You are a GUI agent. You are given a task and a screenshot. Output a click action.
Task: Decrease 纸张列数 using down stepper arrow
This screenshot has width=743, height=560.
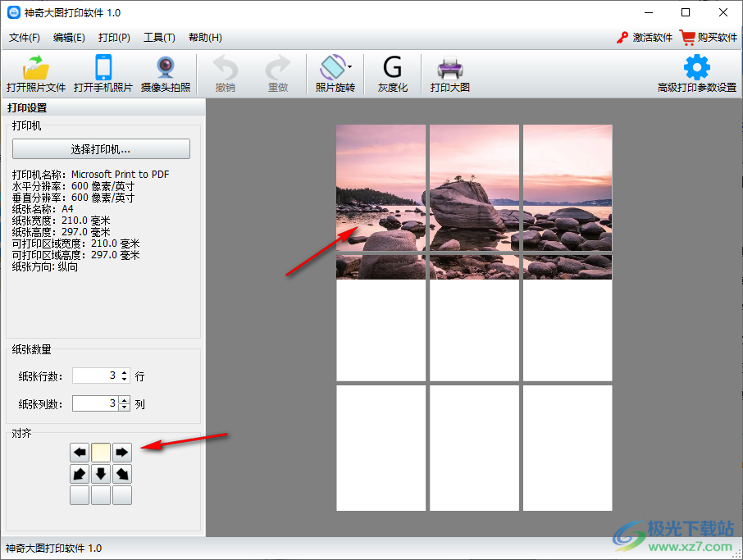pyautogui.click(x=125, y=407)
